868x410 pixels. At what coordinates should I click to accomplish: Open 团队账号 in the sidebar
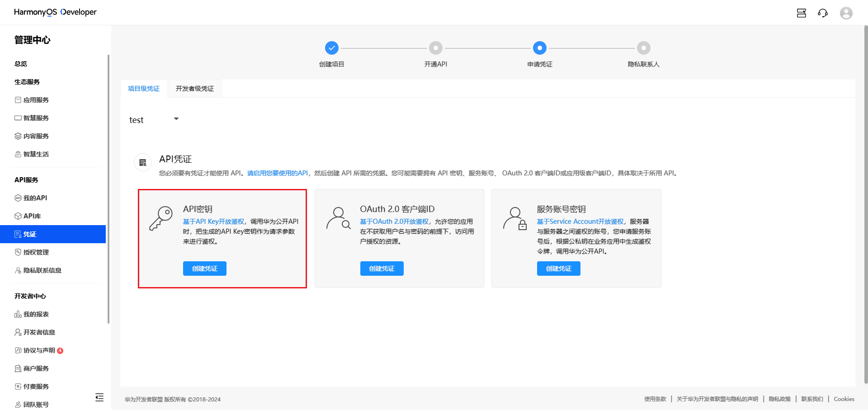pos(35,404)
